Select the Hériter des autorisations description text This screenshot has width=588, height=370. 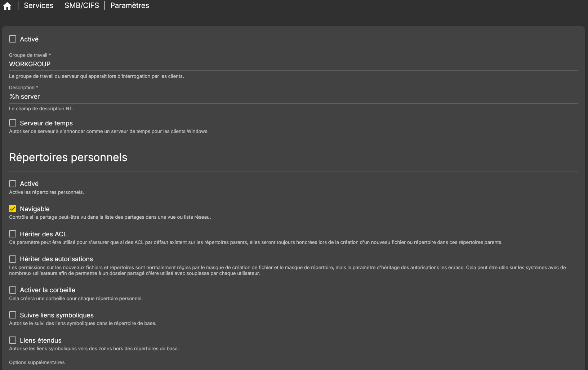pyautogui.click(x=288, y=270)
